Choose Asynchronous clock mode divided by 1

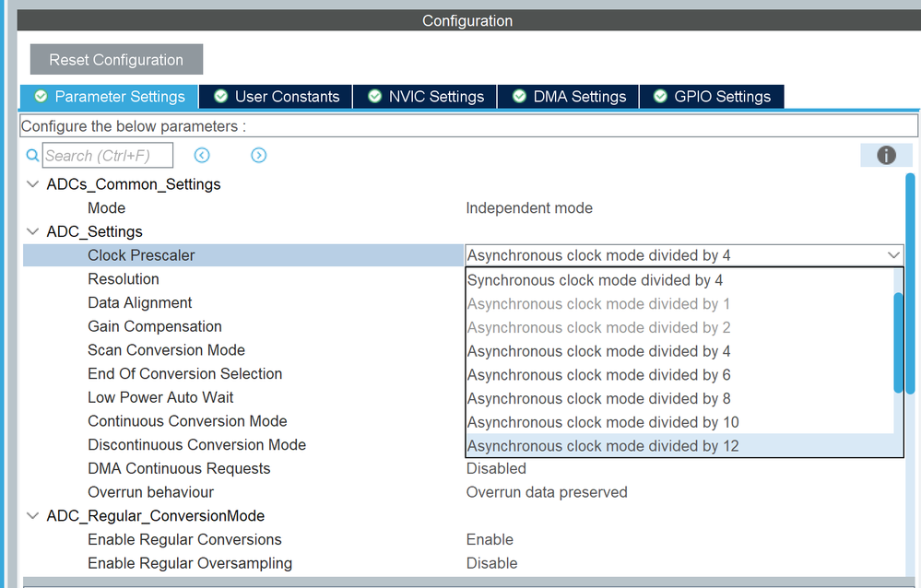pos(679,304)
